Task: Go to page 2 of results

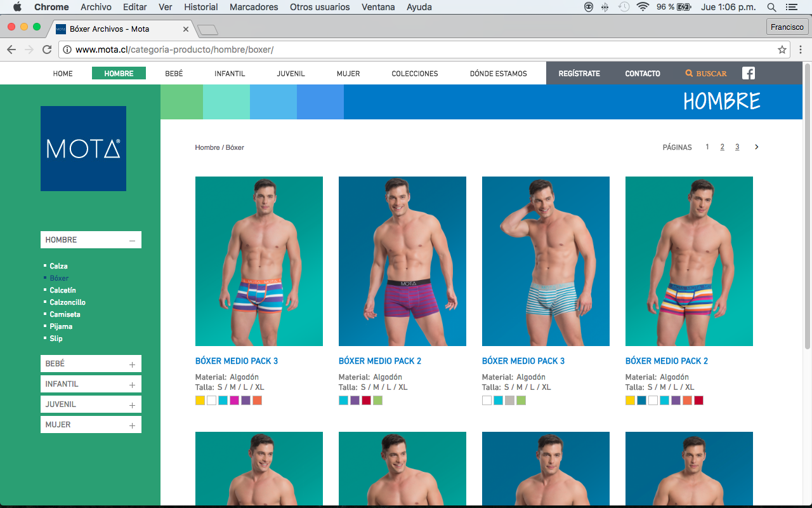Action: [x=722, y=147]
